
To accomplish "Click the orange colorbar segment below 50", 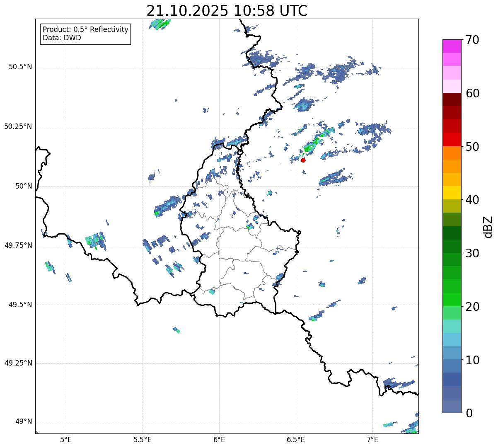I will tap(452, 153).
